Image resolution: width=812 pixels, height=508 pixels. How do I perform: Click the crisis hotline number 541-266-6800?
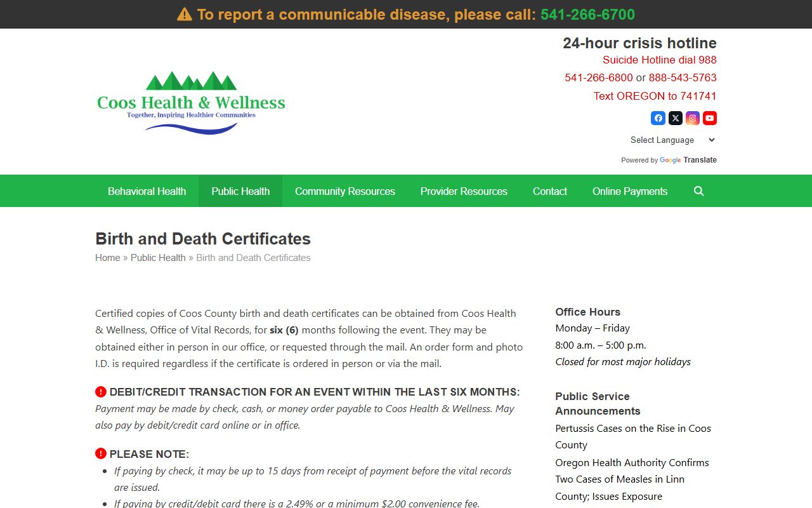[x=599, y=77]
